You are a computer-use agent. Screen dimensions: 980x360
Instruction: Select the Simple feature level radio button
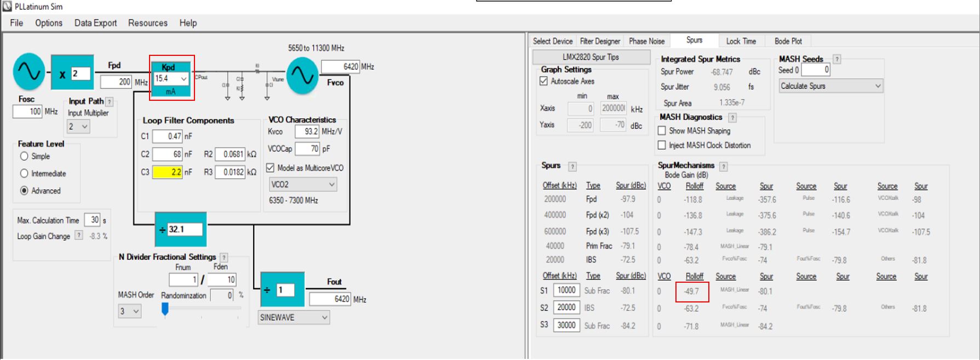click(x=24, y=156)
